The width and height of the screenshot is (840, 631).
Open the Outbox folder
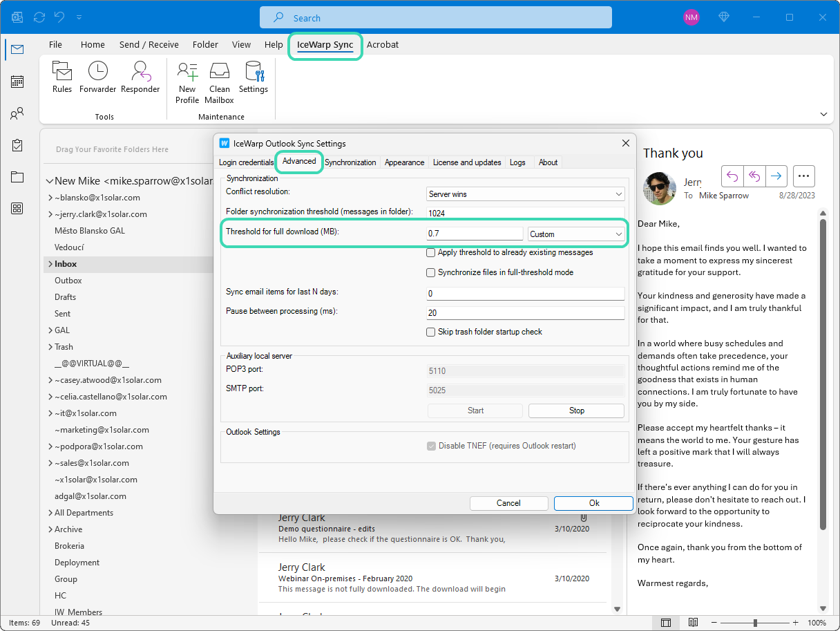coord(68,281)
